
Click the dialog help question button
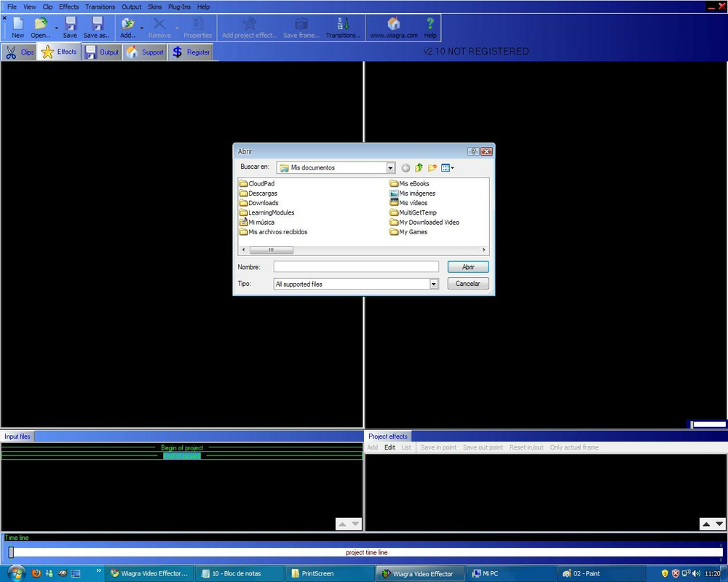(473, 151)
